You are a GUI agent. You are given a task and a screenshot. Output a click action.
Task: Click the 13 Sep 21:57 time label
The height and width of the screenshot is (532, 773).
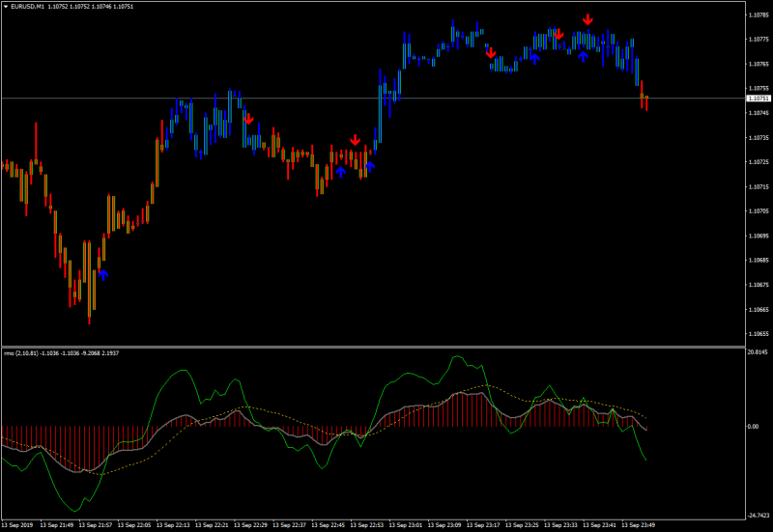point(96,525)
